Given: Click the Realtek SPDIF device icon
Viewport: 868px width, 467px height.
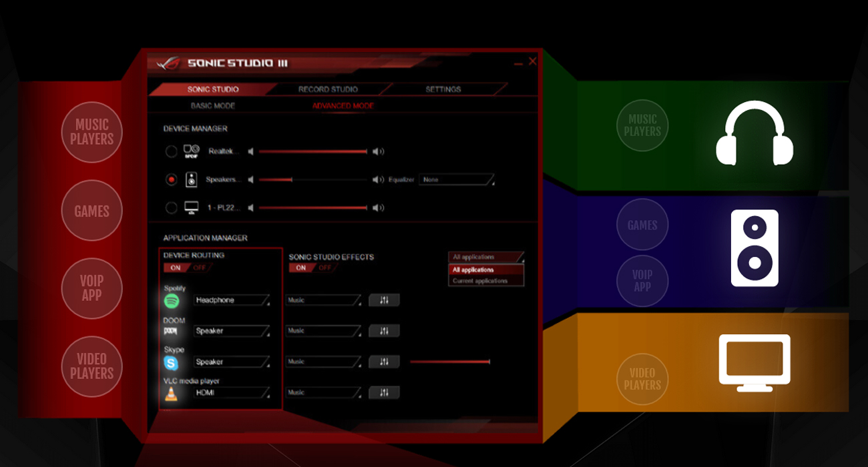Looking at the screenshot, I should [191, 151].
